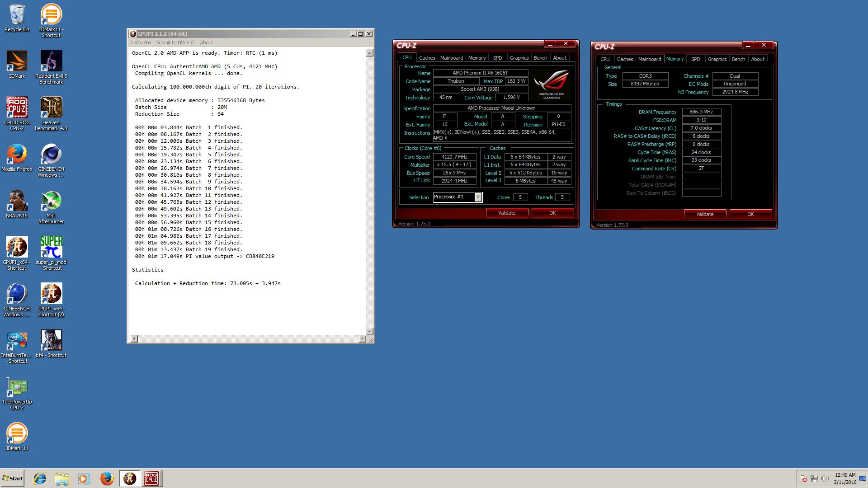Open the CINEBENCH Windows icon beside GPUPI Shortcut (2)
868x488 pixels.
coord(17,300)
